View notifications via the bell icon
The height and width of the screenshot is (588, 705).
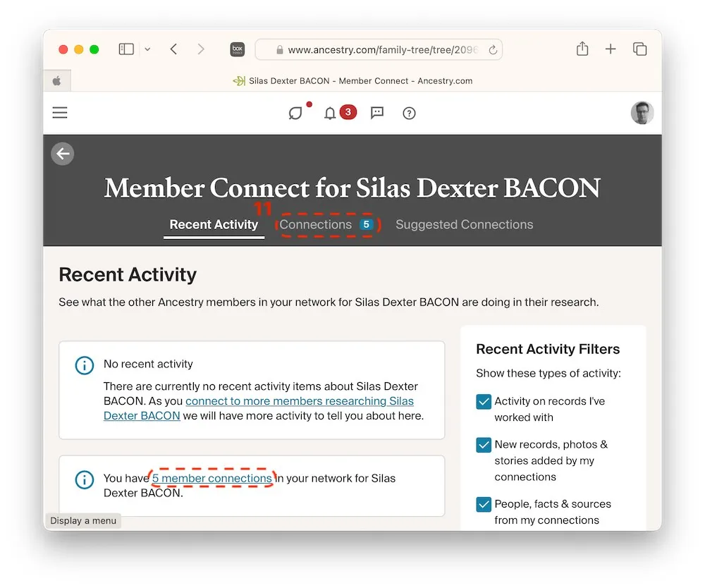[x=330, y=114]
